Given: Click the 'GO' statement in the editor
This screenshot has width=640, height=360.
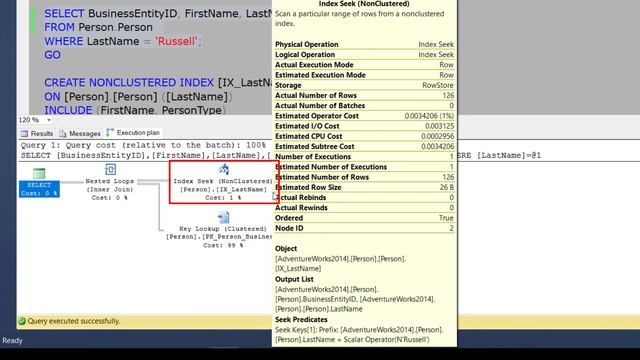Looking at the screenshot, I should coord(52,55).
